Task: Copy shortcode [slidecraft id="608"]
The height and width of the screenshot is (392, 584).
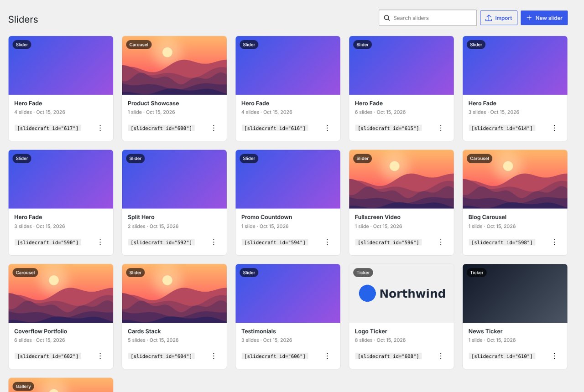Action: 388,356
